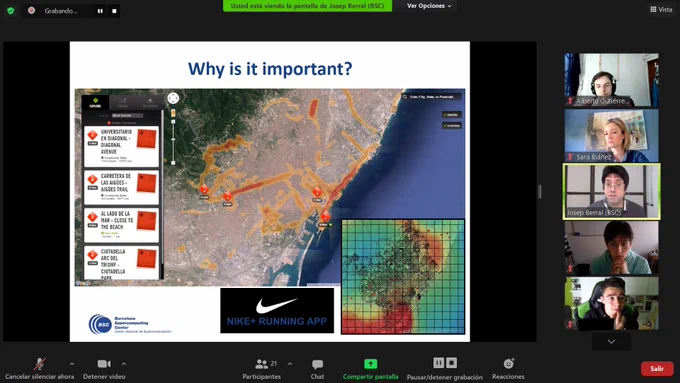Click the divider handle beside video strip
This screenshot has width=680, height=383.
[x=539, y=192]
